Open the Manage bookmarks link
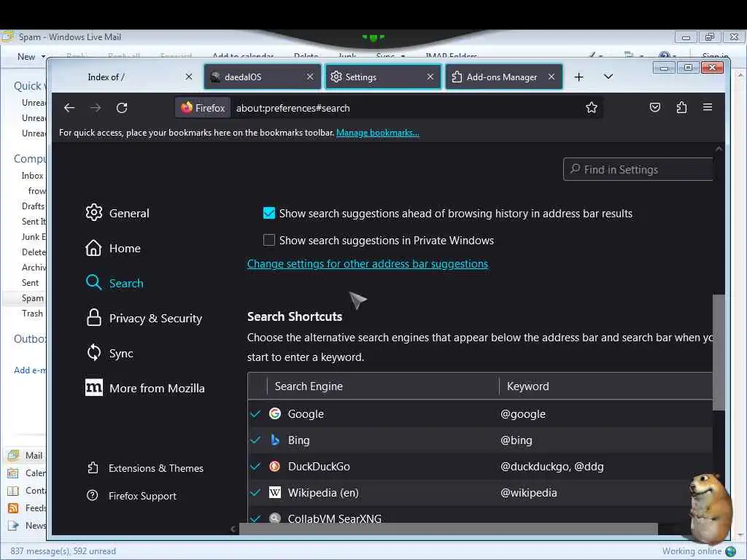 (x=378, y=133)
